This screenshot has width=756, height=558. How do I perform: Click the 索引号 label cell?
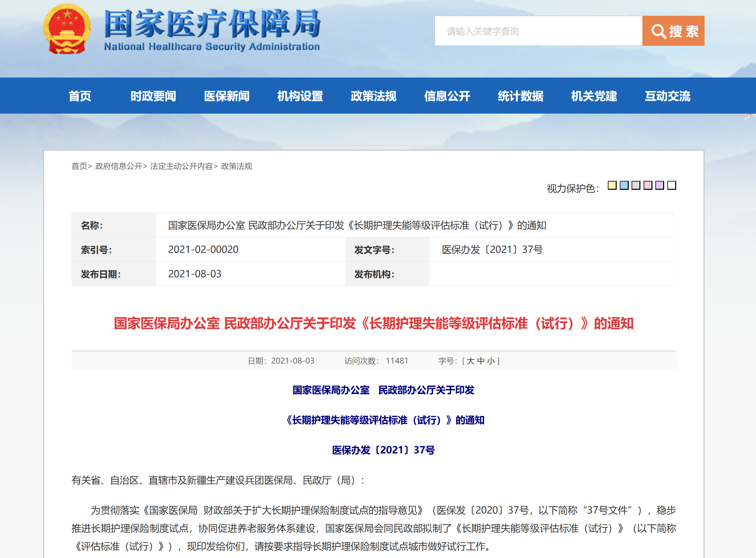coord(114,250)
